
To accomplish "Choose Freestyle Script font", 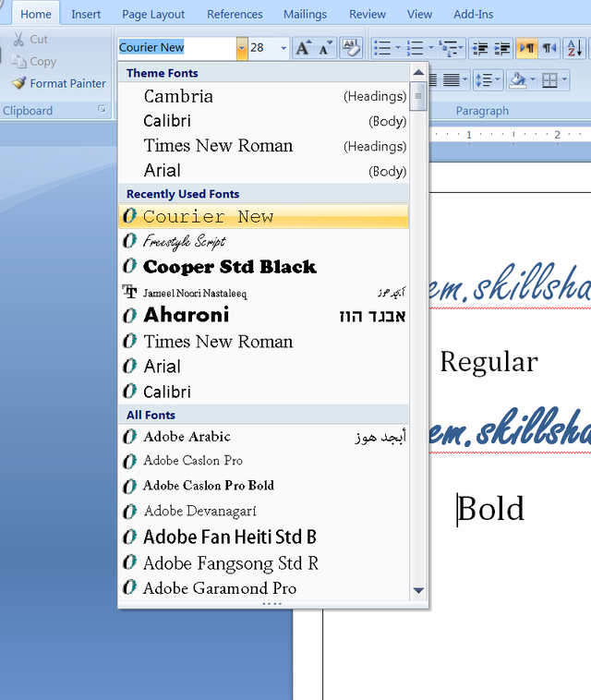I will tap(263, 242).
